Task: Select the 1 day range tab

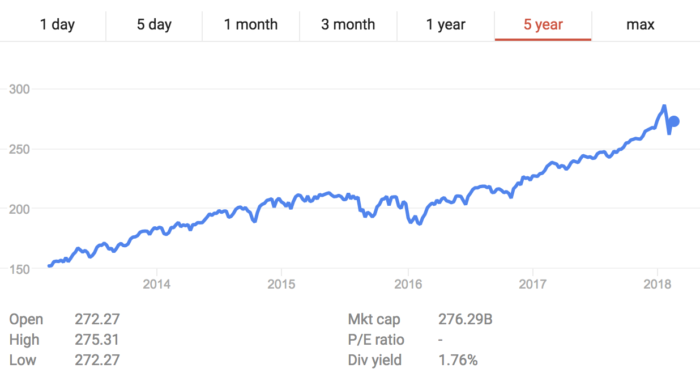Action: (57, 24)
